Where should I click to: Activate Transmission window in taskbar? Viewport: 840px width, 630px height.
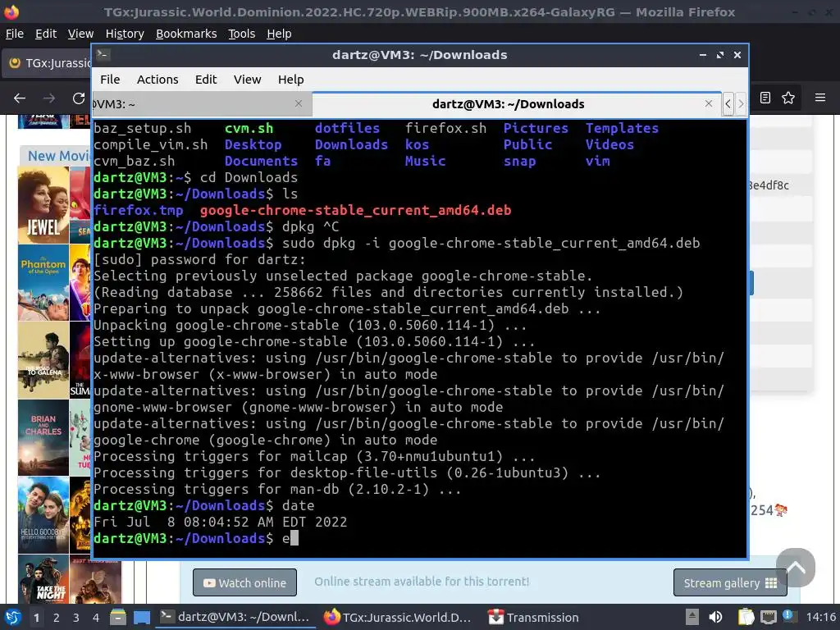tap(533, 617)
